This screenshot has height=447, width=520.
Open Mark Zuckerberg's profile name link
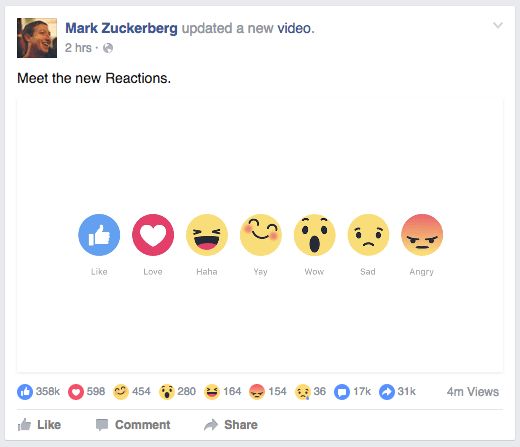[121, 28]
